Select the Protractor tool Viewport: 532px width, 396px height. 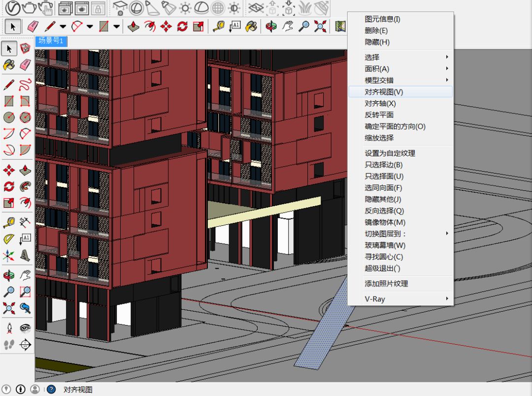tap(9, 239)
